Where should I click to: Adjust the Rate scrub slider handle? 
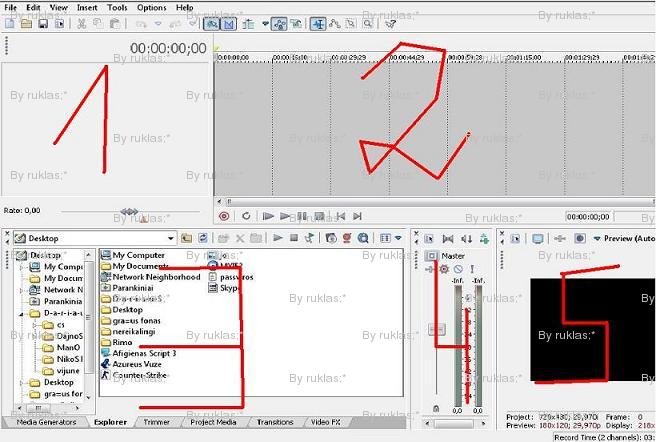pyautogui.click(x=129, y=211)
